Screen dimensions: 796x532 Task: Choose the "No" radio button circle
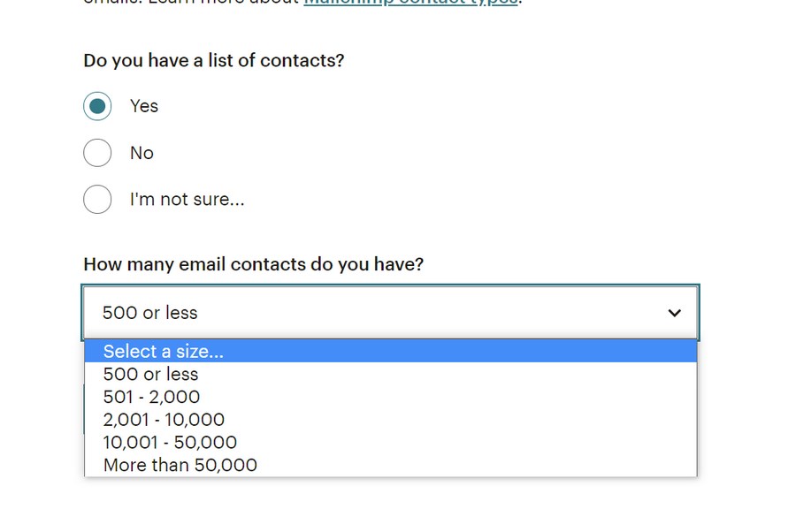97,153
